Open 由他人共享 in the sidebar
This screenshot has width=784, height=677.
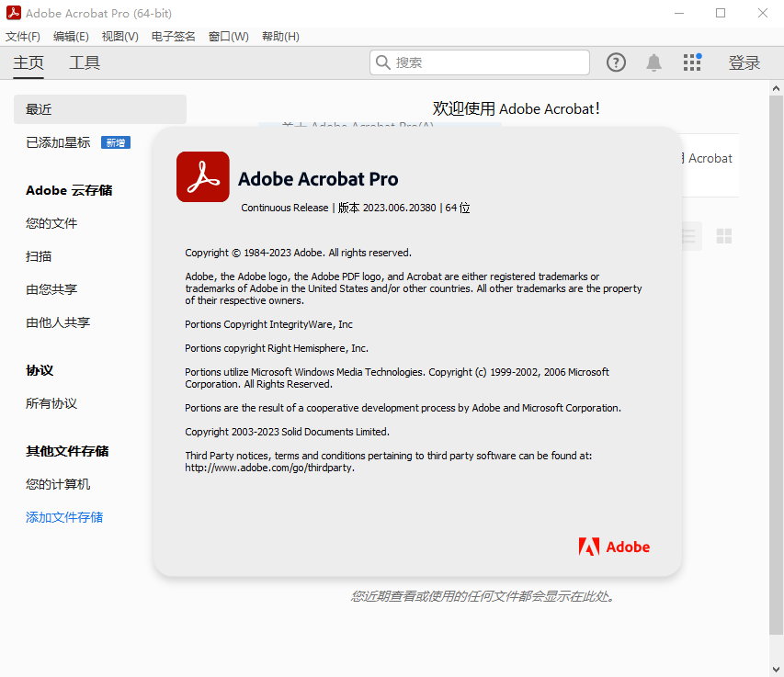(58, 322)
